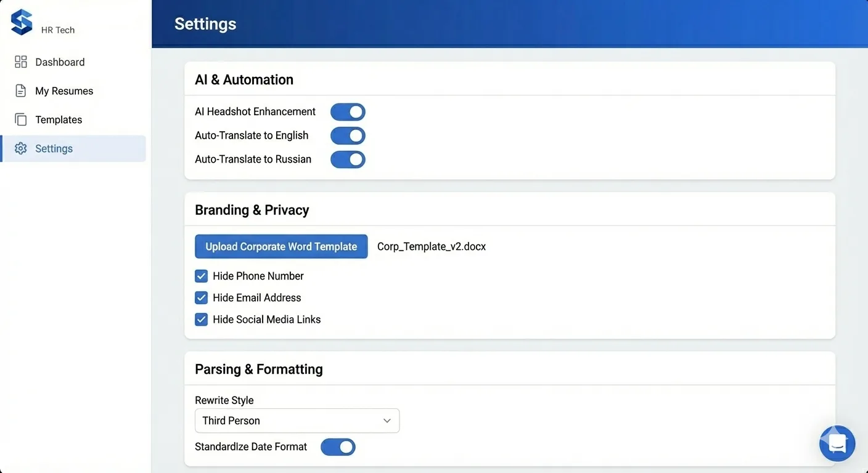Viewport: 868px width, 473px height.
Task: Expand the Third Person selector chevron
Action: coord(387,421)
